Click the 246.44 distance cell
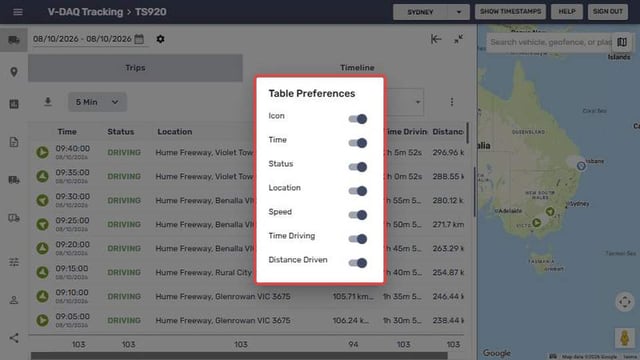This screenshot has width=640, height=360. click(x=448, y=296)
